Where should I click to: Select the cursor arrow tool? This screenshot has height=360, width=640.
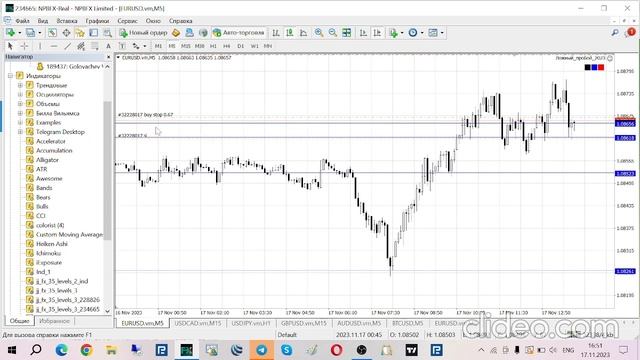[10, 46]
